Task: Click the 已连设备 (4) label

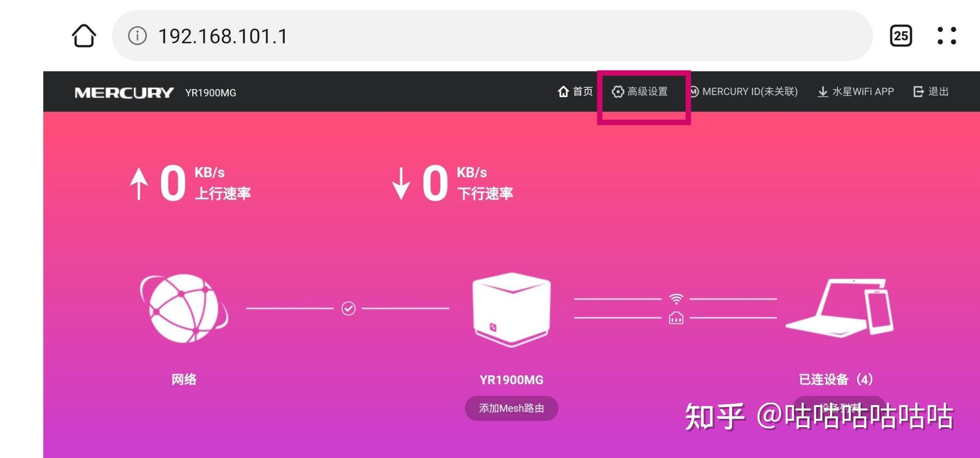Action: (x=836, y=380)
